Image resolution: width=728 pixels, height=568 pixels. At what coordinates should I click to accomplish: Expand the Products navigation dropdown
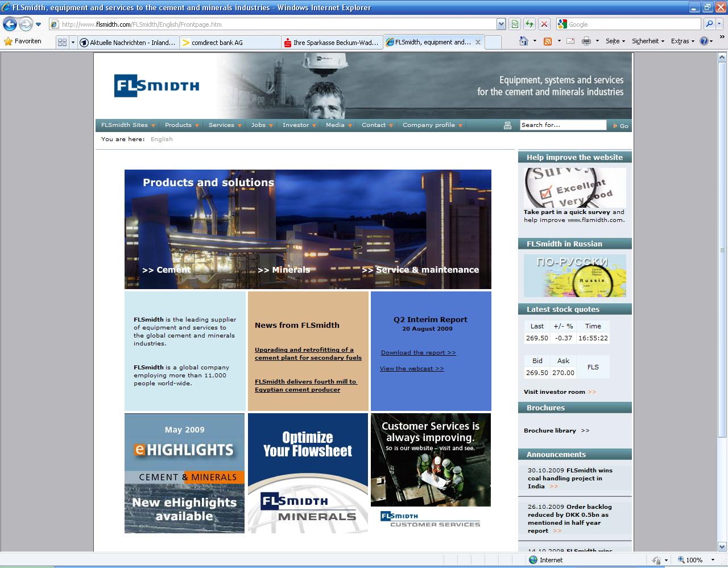pyautogui.click(x=181, y=125)
